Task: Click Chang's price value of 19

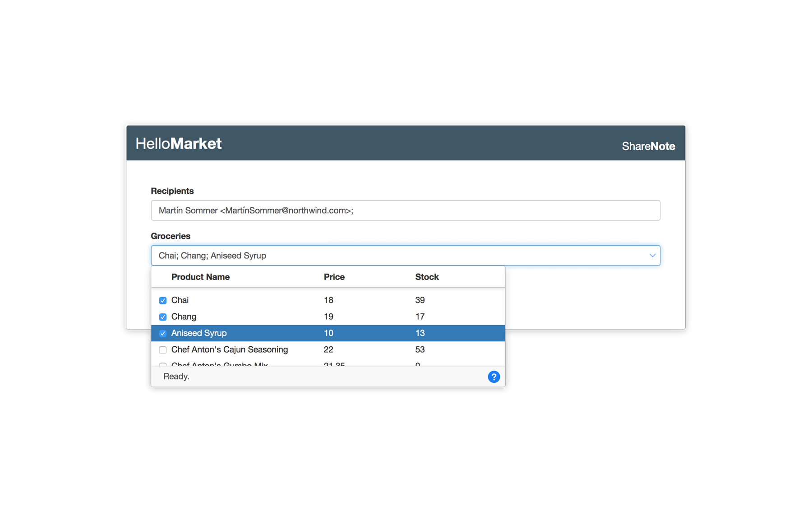Action: [x=328, y=317]
